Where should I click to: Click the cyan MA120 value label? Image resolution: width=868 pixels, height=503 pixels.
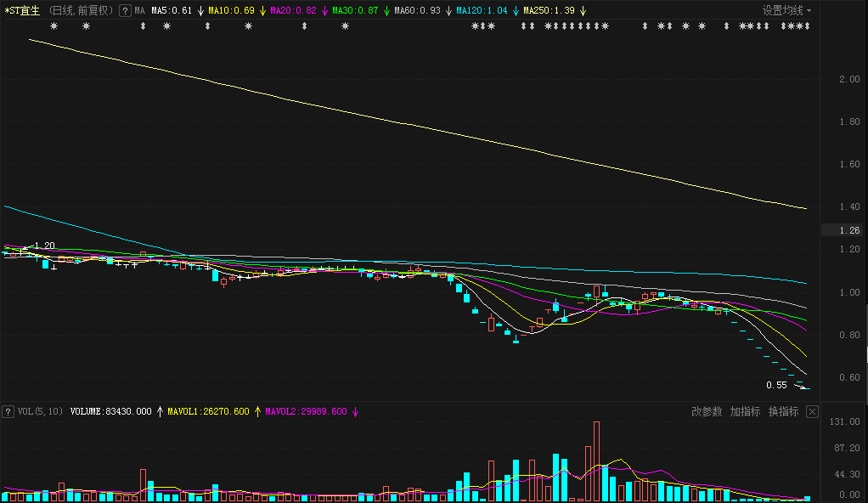(482, 11)
